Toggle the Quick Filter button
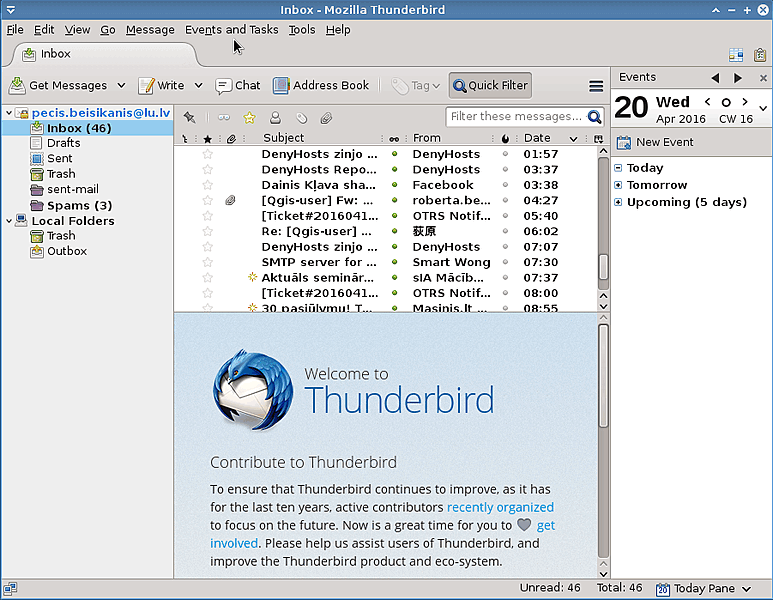The width and height of the screenshot is (773, 600). (491, 85)
